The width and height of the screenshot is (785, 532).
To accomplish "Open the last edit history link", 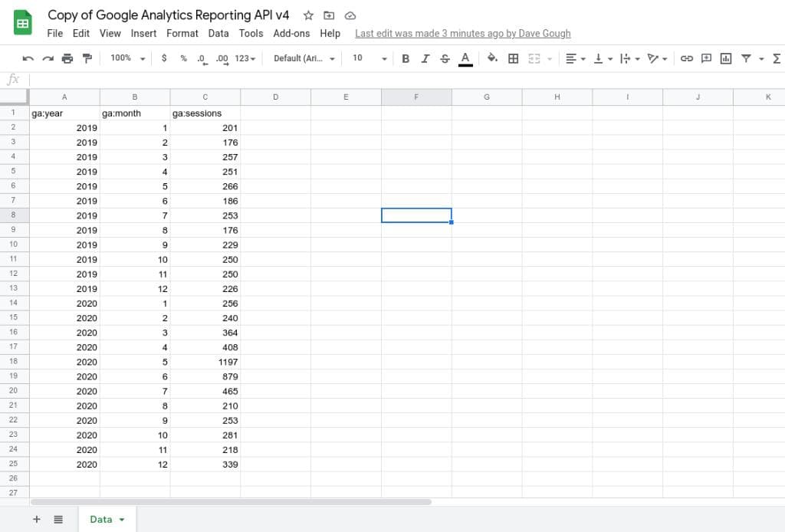I will (x=462, y=33).
